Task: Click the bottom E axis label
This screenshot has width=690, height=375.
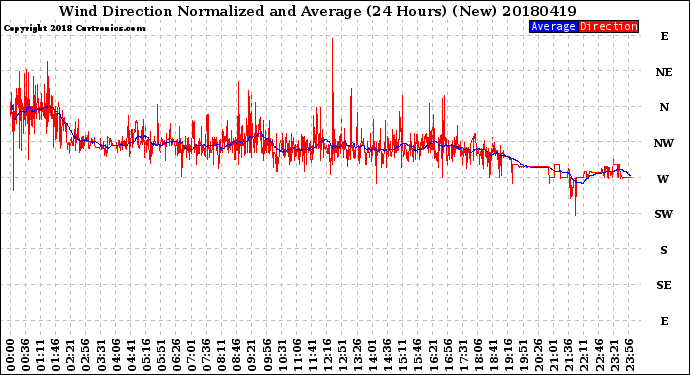Action: (x=664, y=321)
